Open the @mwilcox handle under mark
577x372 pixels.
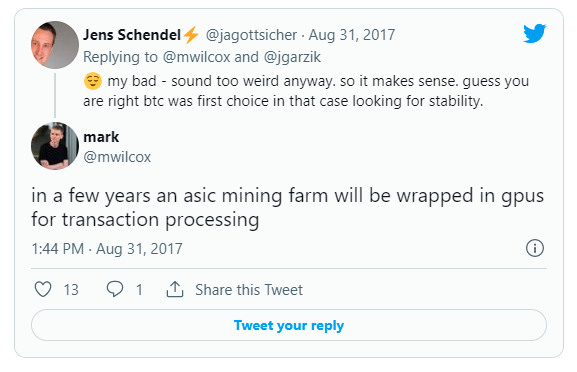[117, 157]
